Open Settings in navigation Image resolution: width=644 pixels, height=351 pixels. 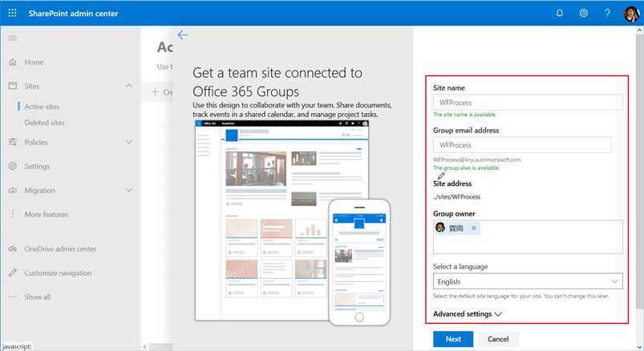(x=37, y=166)
